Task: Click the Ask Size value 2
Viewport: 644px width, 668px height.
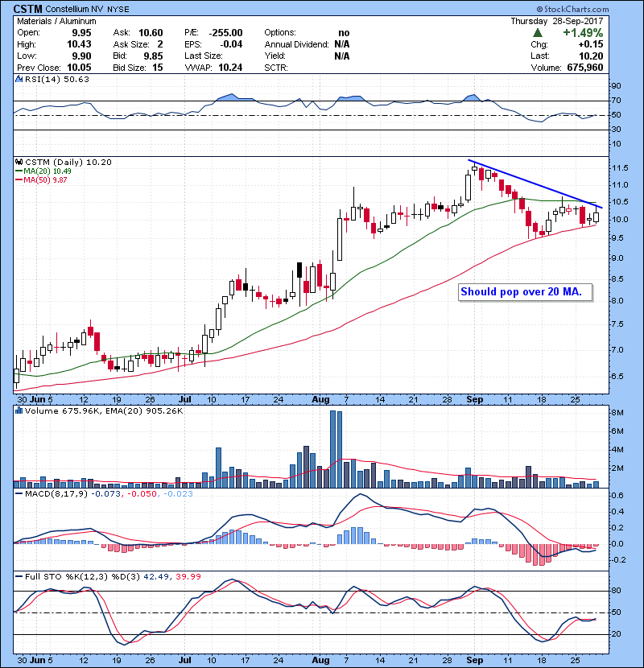Action: [x=160, y=44]
